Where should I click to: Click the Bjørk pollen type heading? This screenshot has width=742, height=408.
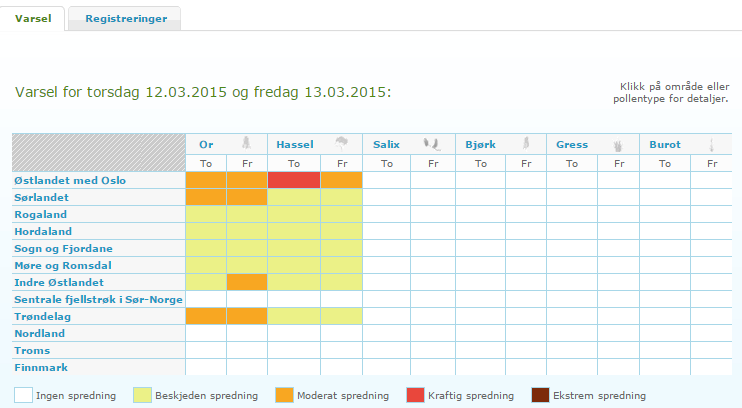pos(480,144)
